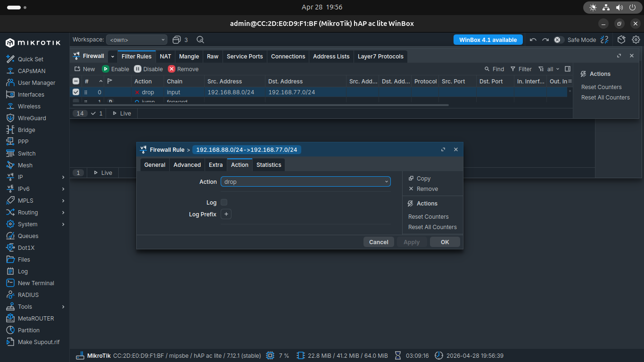The width and height of the screenshot is (644, 362).
Task: Open PPP in the sidebar
Action: pos(23,141)
